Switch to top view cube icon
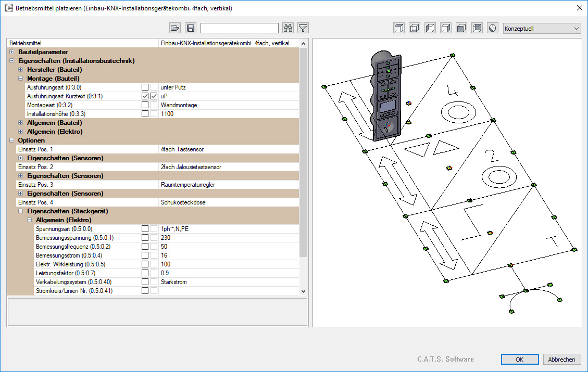The image size is (588, 372). coord(399,28)
